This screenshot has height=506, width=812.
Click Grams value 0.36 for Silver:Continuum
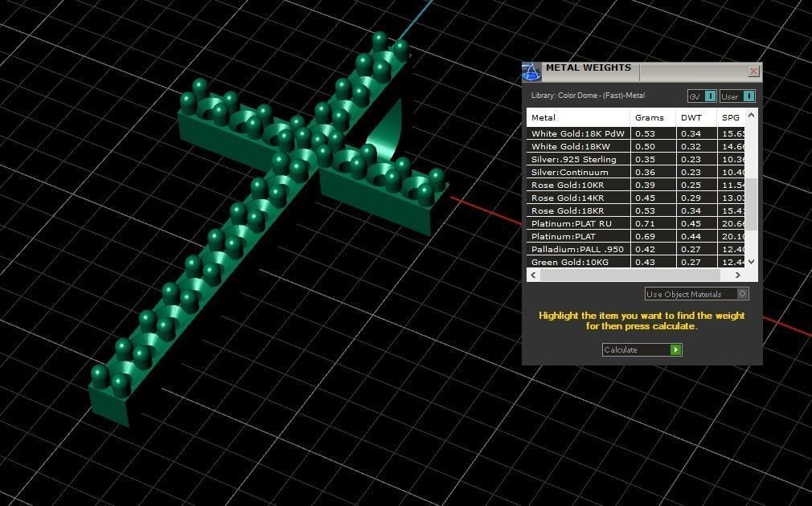pos(645,173)
